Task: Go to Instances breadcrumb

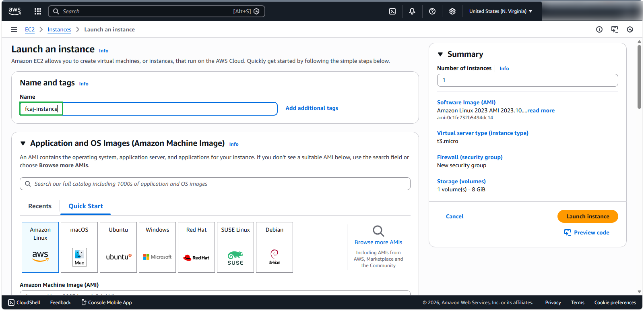Action: tap(60, 29)
